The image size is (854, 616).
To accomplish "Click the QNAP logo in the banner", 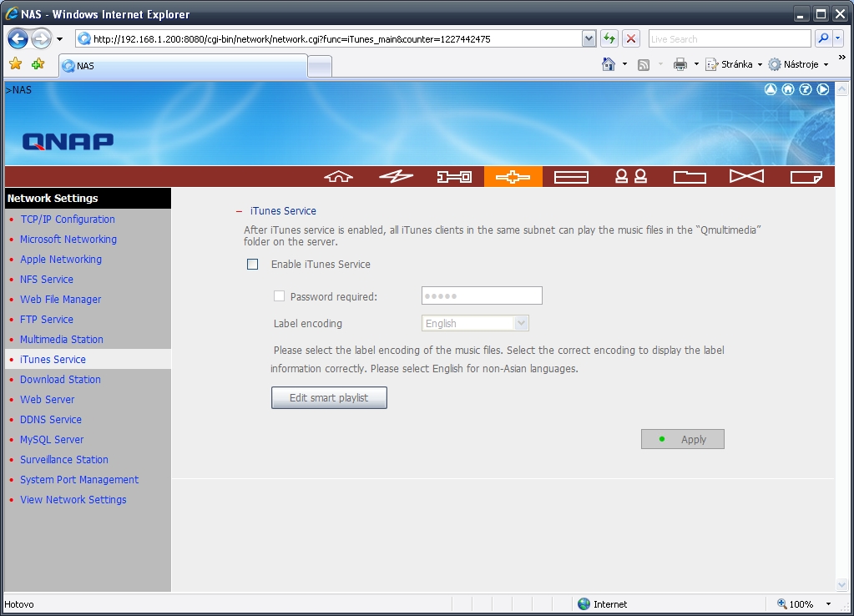I will pyautogui.click(x=68, y=142).
